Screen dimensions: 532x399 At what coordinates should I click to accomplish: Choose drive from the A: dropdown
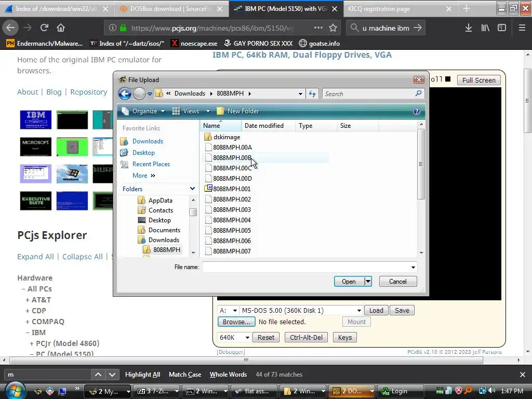pos(228,311)
